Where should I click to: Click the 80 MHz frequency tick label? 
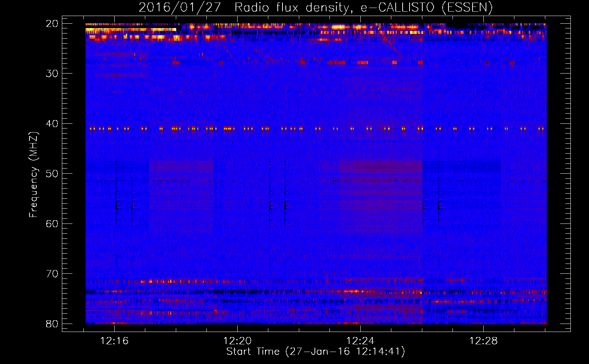52,324
